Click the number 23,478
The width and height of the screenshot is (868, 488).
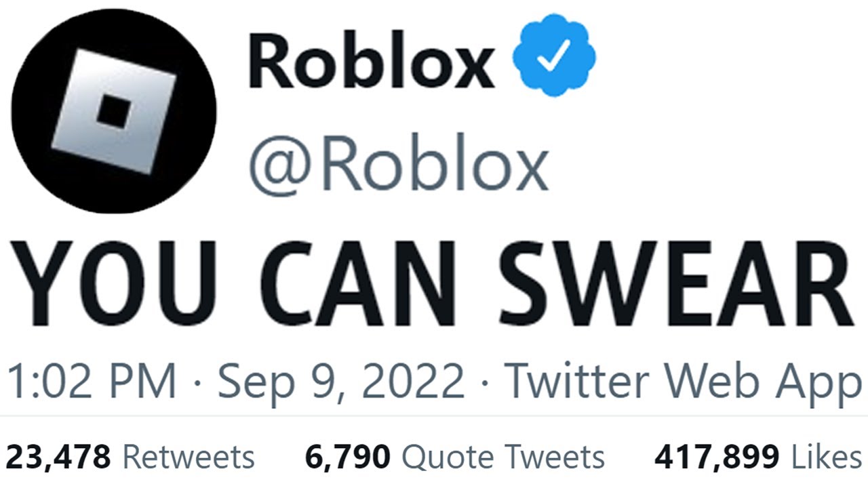click(x=58, y=458)
